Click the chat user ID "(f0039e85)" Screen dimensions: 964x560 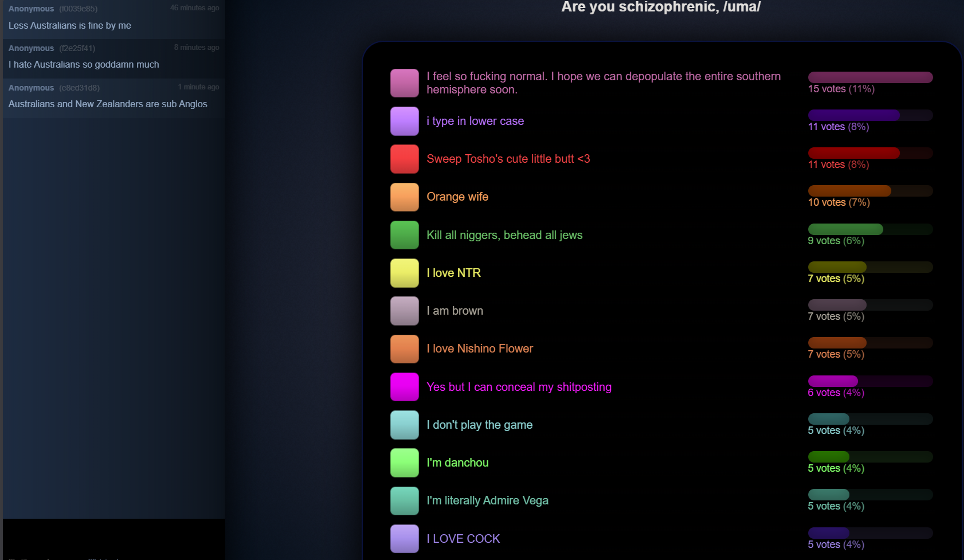79,9
